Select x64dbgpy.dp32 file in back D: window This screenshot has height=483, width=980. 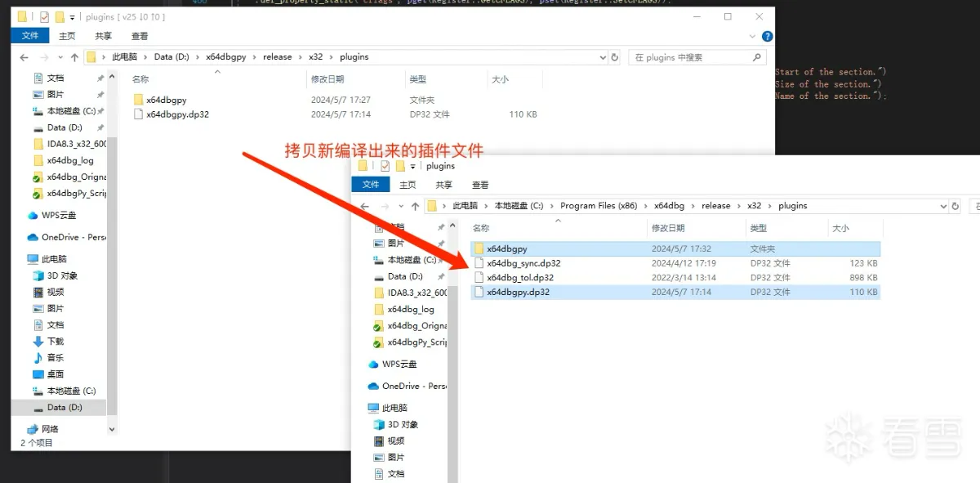(177, 114)
